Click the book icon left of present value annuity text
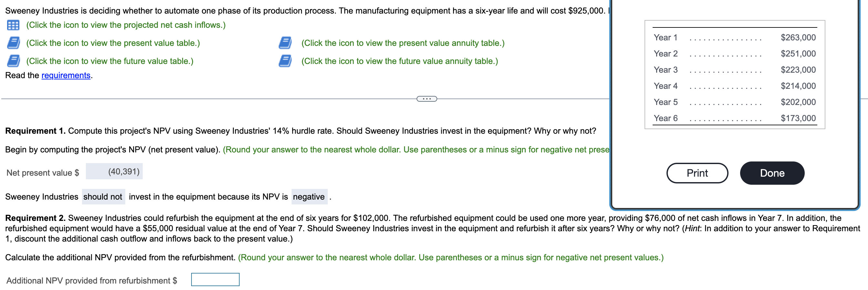This screenshot has height=290, width=868. [285, 43]
